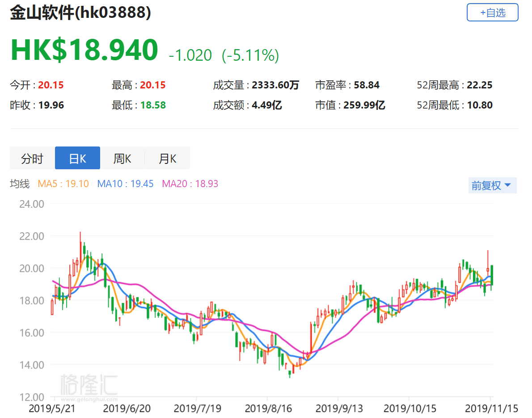Viewport: 532px width, 418px height.
Task: Click the 成交量 value 2333.60万
Action: click(275, 85)
